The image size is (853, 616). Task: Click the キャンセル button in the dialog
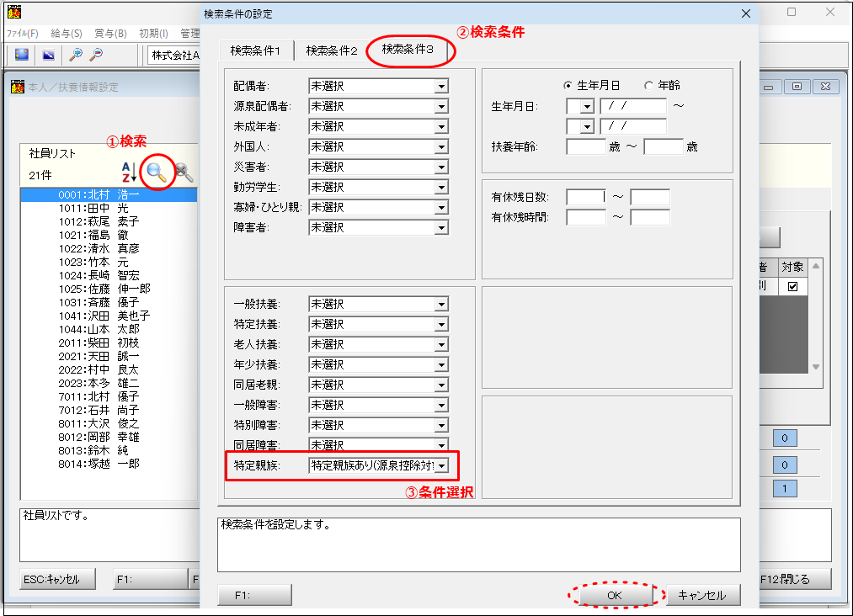(701, 595)
